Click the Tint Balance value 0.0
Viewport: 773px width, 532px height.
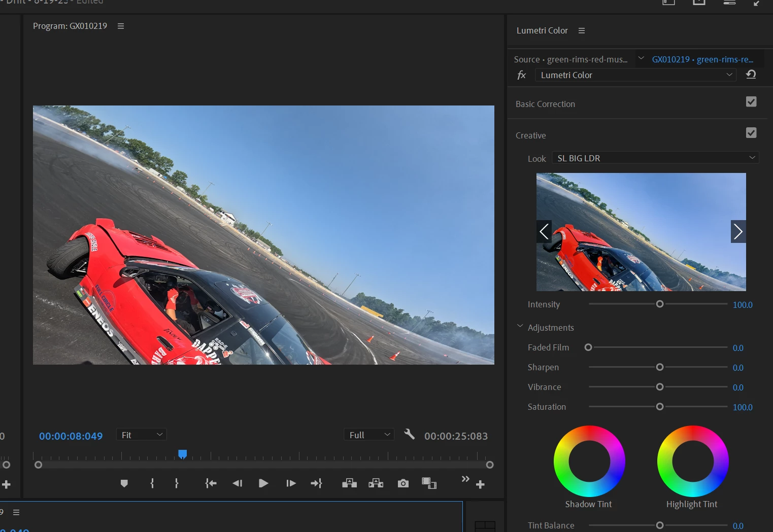pyautogui.click(x=738, y=526)
